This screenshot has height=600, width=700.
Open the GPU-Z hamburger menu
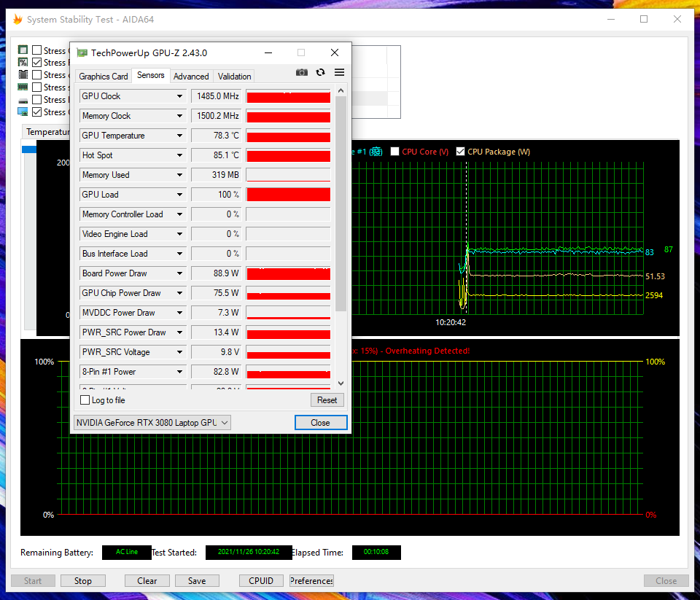click(x=339, y=72)
